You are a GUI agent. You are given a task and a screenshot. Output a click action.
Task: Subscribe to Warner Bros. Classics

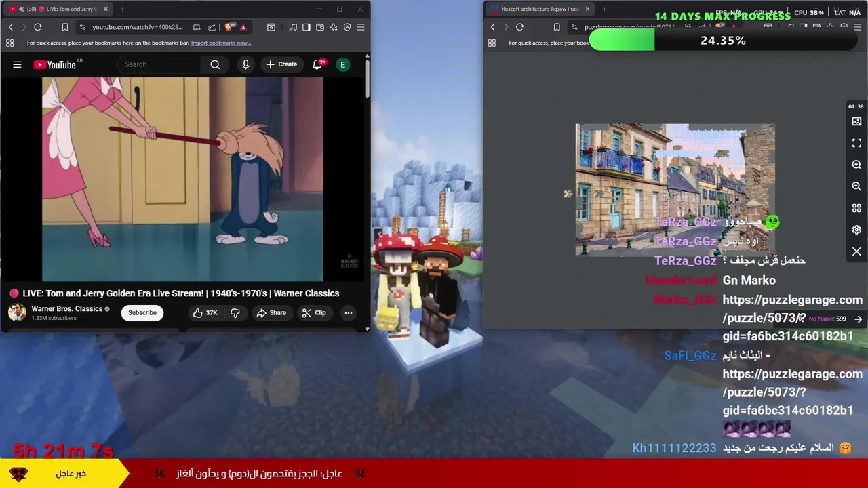coord(142,312)
